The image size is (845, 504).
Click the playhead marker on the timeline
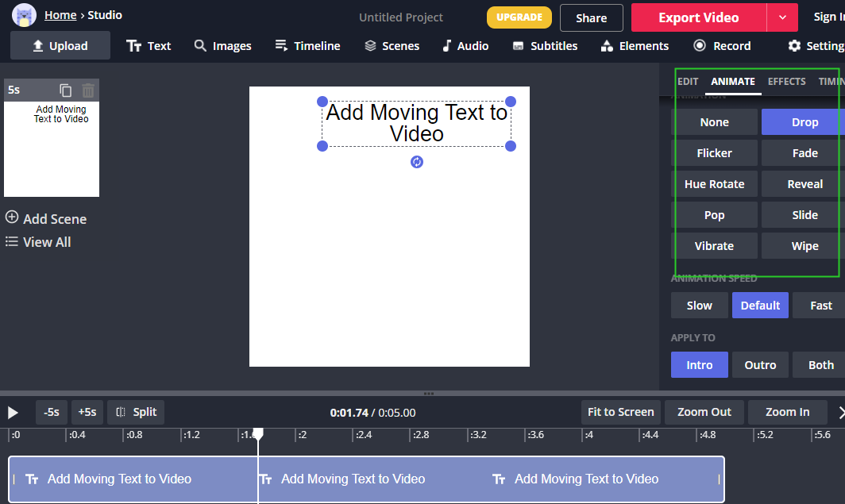click(x=257, y=434)
